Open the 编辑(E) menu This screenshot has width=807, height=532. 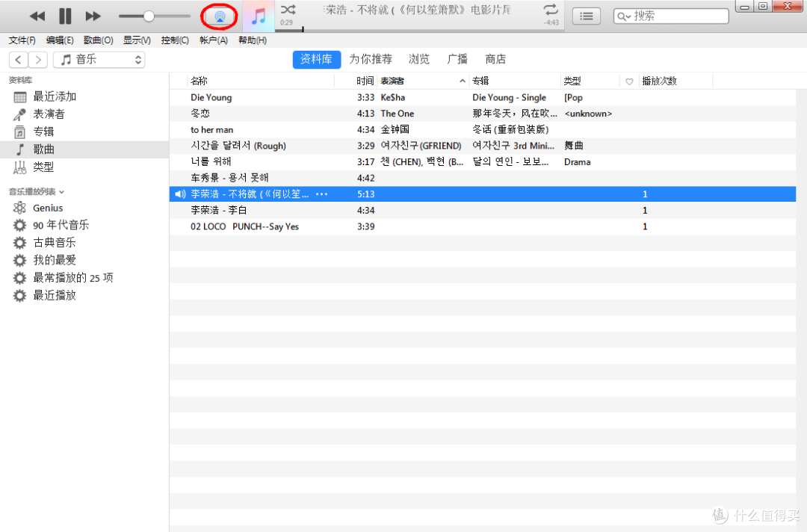(60, 40)
